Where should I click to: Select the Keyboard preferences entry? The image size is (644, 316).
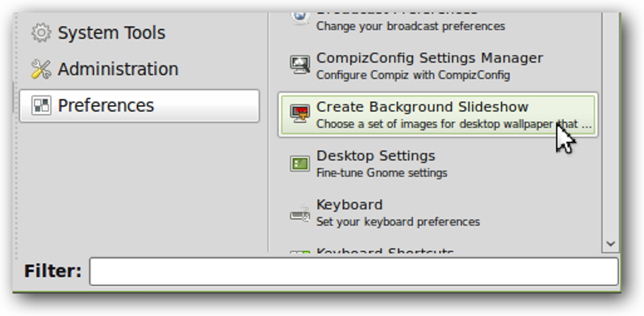(x=349, y=205)
